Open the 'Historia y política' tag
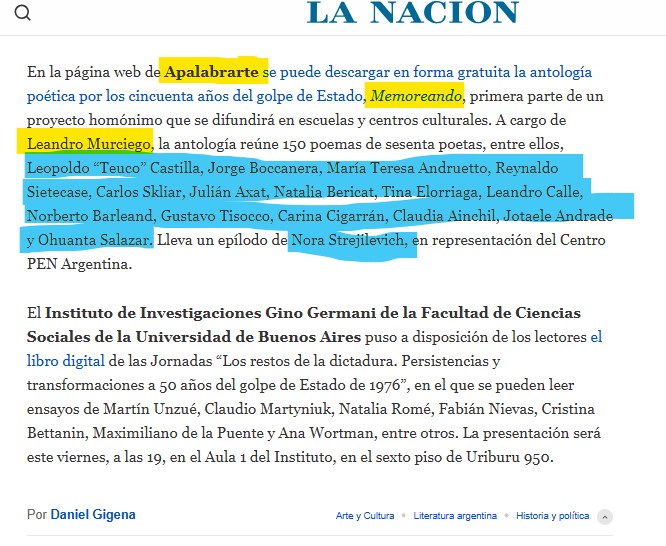 click(x=552, y=516)
